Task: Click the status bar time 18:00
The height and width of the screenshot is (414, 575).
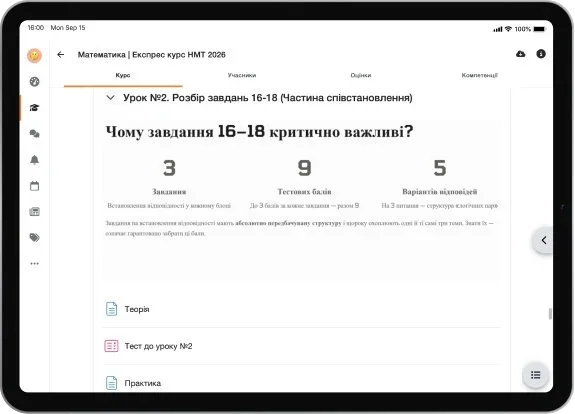Action: [36, 28]
